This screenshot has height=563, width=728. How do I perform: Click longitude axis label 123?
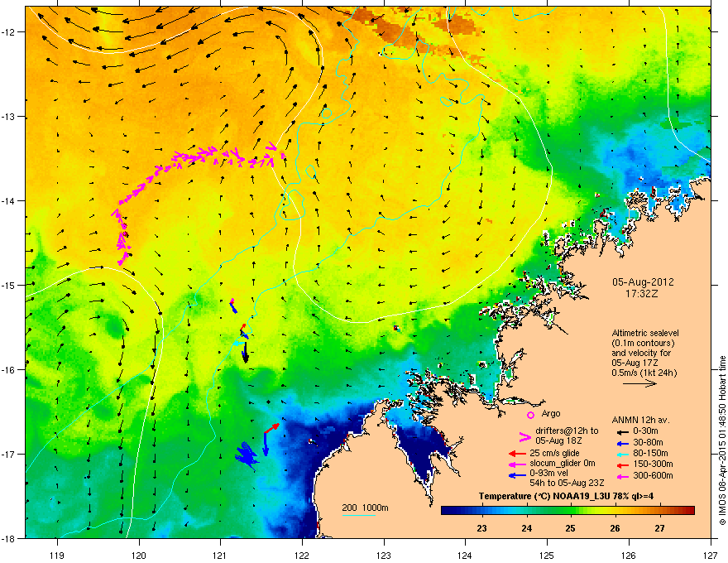point(384,555)
